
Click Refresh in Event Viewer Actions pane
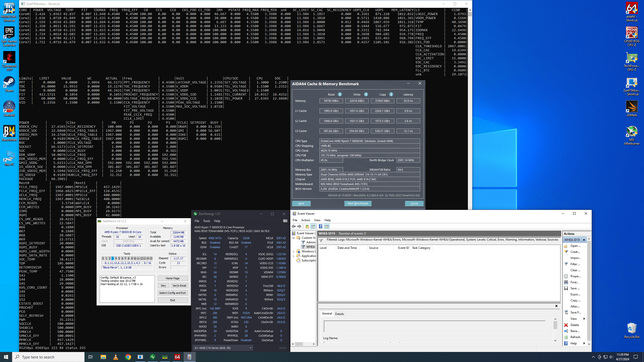click(575, 337)
